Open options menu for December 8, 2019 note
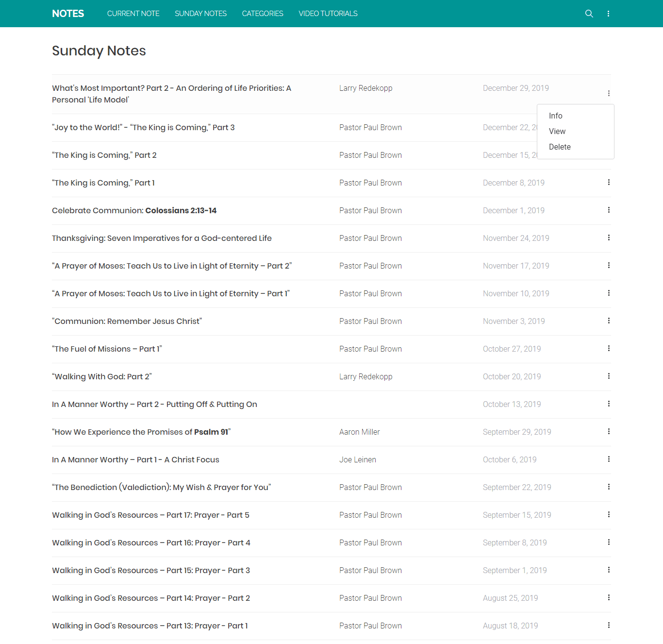This screenshot has height=644, width=663. (x=609, y=183)
